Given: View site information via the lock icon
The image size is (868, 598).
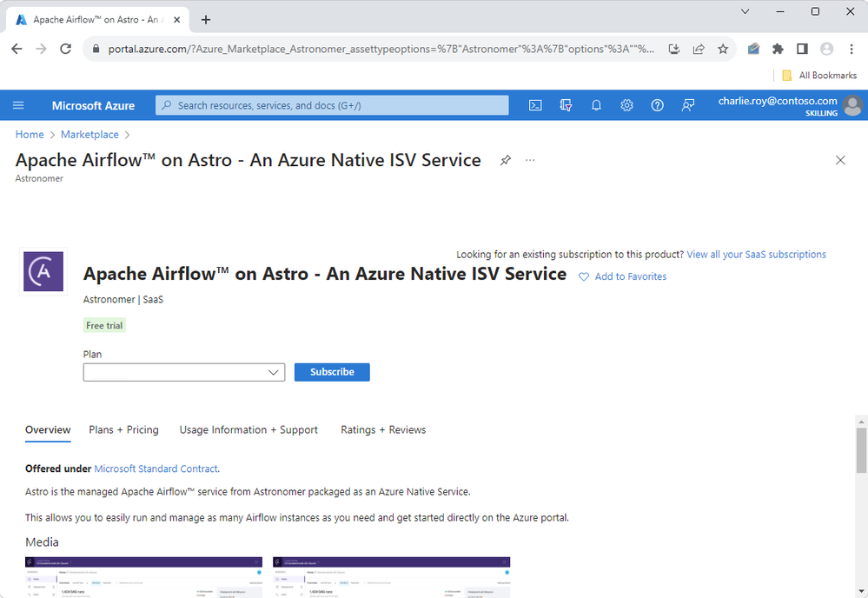Looking at the screenshot, I should click(96, 49).
